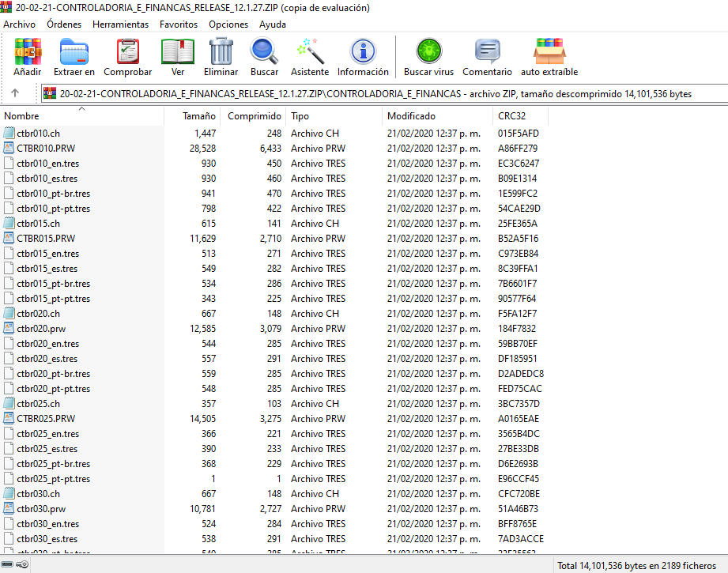Show archive Información icon
Screen dimensions: 728x573
pyautogui.click(x=363, y=51)
